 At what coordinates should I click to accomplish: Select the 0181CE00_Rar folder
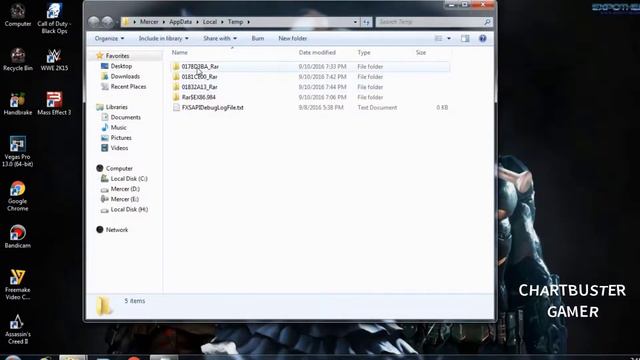310,76
